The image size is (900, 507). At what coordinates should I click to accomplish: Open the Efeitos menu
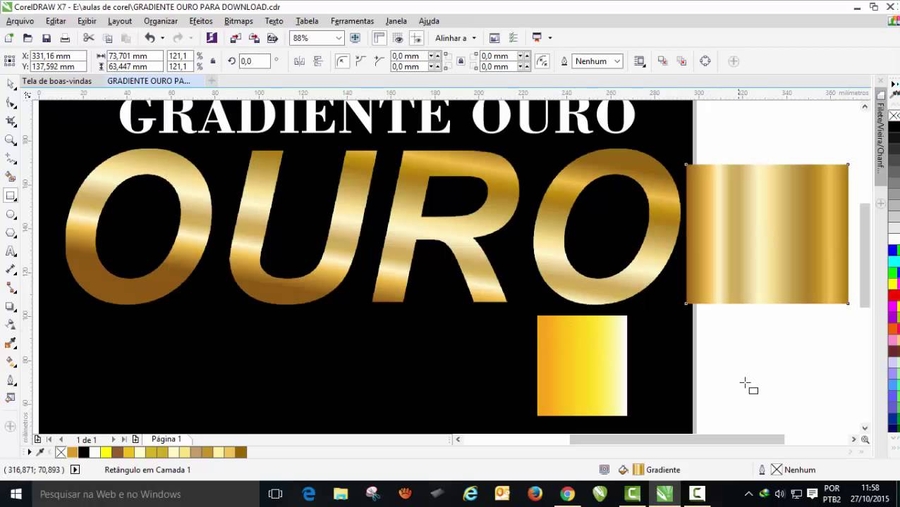point(200,20)
